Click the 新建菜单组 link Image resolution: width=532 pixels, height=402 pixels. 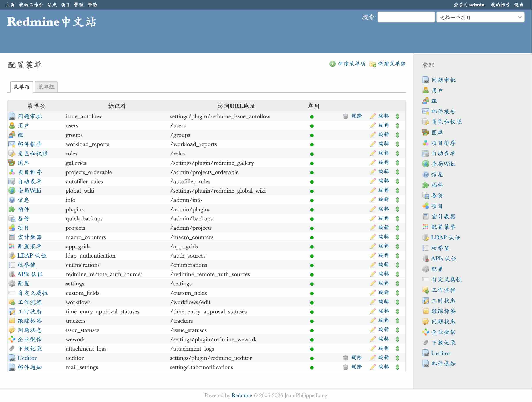tap(392, 64)
